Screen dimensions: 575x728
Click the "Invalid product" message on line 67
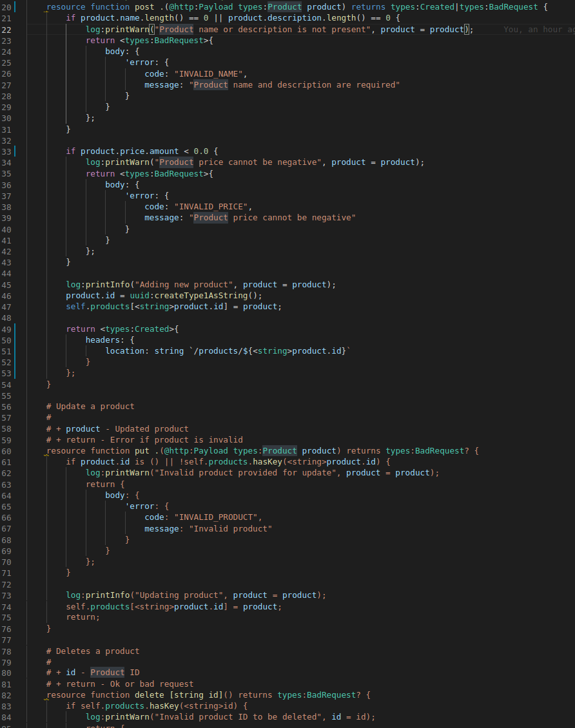click(x=231, y=529)
